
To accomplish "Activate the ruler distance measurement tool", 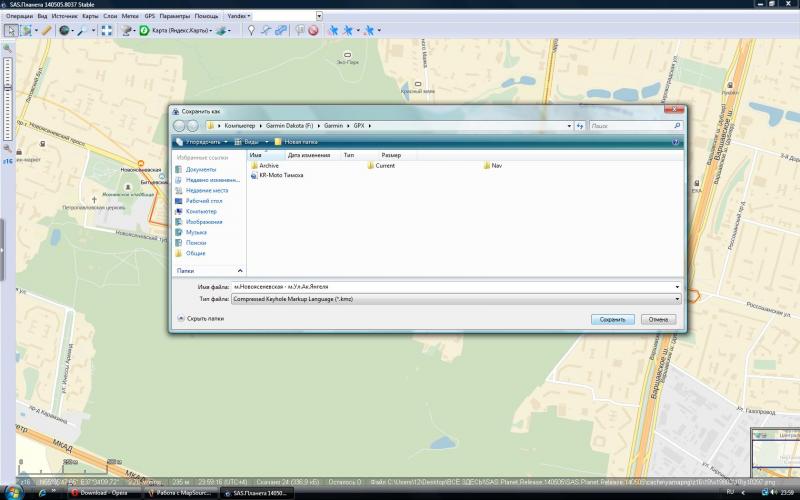I will click(46, 31).
